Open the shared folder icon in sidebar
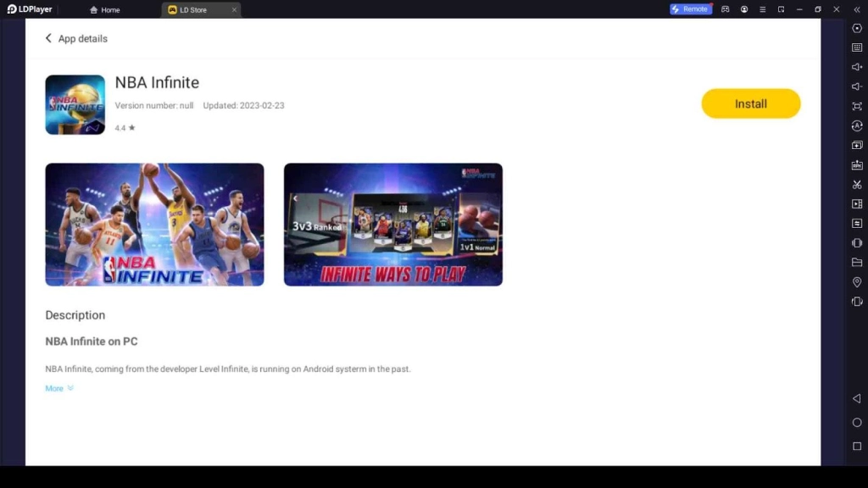868x488 pixels. pos(857,263)
